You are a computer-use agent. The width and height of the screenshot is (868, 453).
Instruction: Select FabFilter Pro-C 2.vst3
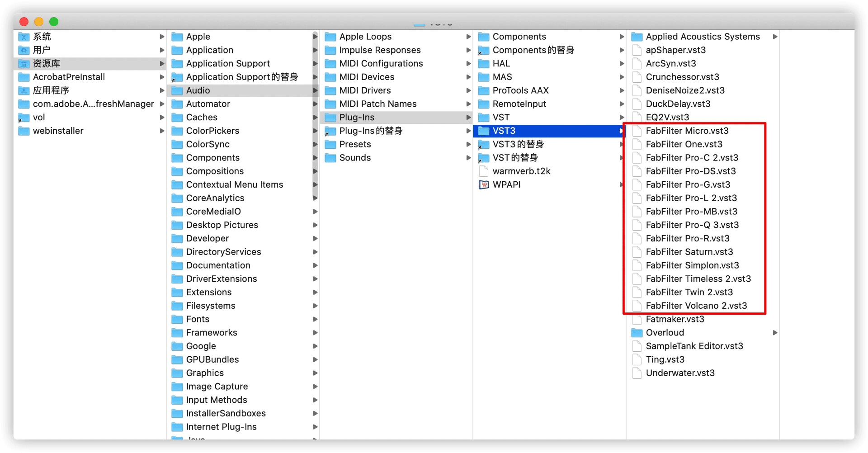tap(692, 158)
